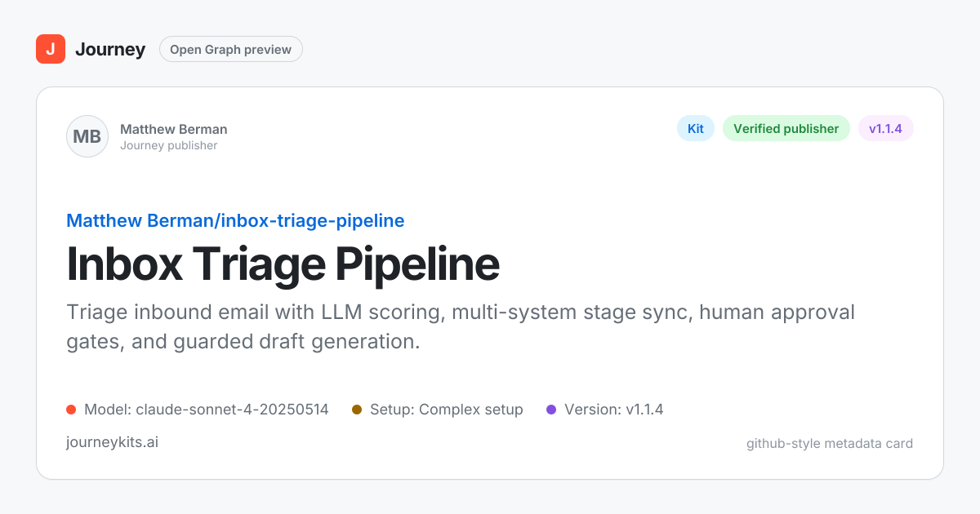Click the Setup: Complex setup text
Image resolution: width=980 pixels, height=514 pixels.
[x=447, y=410]
